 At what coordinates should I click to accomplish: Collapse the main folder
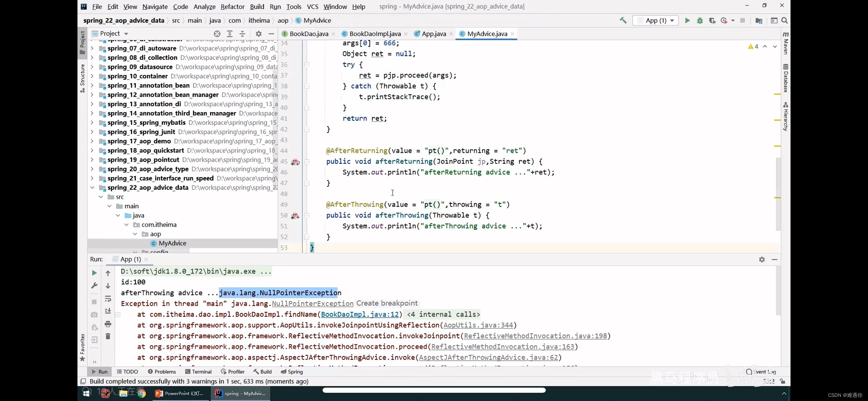pos(109,206)
